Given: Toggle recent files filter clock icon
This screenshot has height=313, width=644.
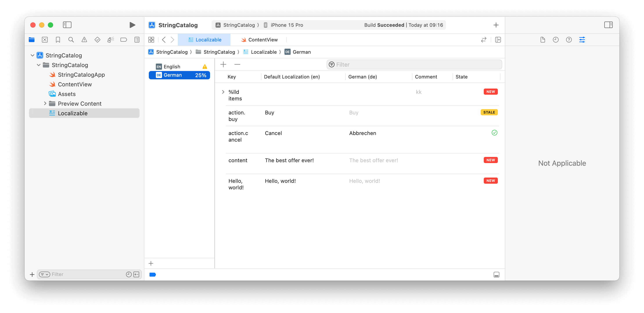Looking at the screenshot, I should [128, 274].
